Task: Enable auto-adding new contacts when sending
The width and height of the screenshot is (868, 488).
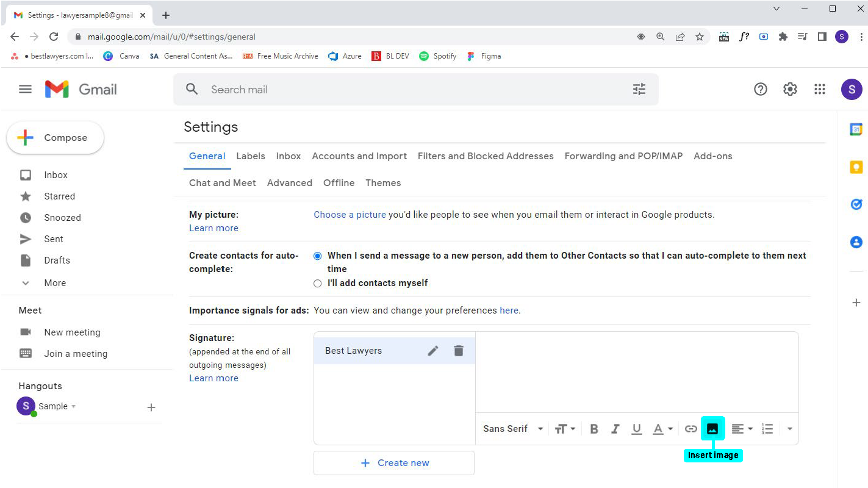Action: pos(317,256)
